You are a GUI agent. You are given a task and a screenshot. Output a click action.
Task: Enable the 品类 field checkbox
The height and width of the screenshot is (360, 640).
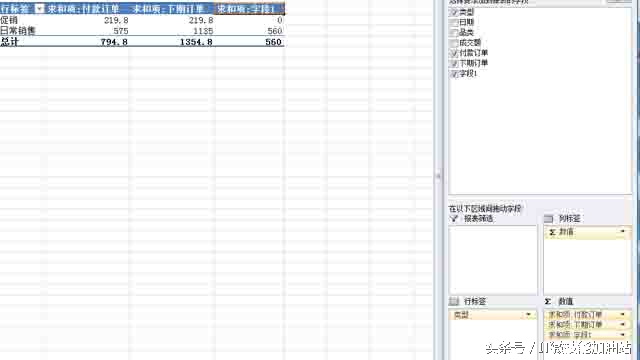point(453,33)
